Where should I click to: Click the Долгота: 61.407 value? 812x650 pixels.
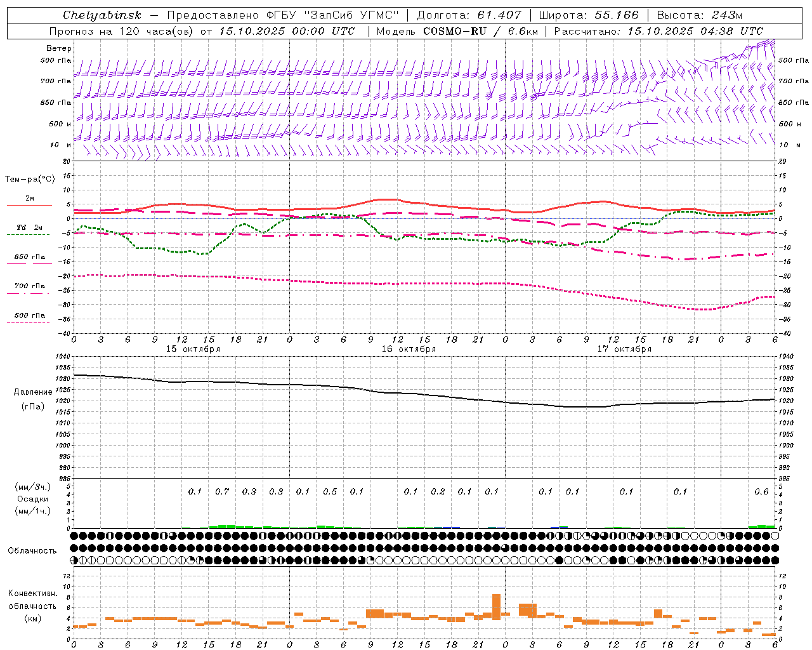point(469,15)
